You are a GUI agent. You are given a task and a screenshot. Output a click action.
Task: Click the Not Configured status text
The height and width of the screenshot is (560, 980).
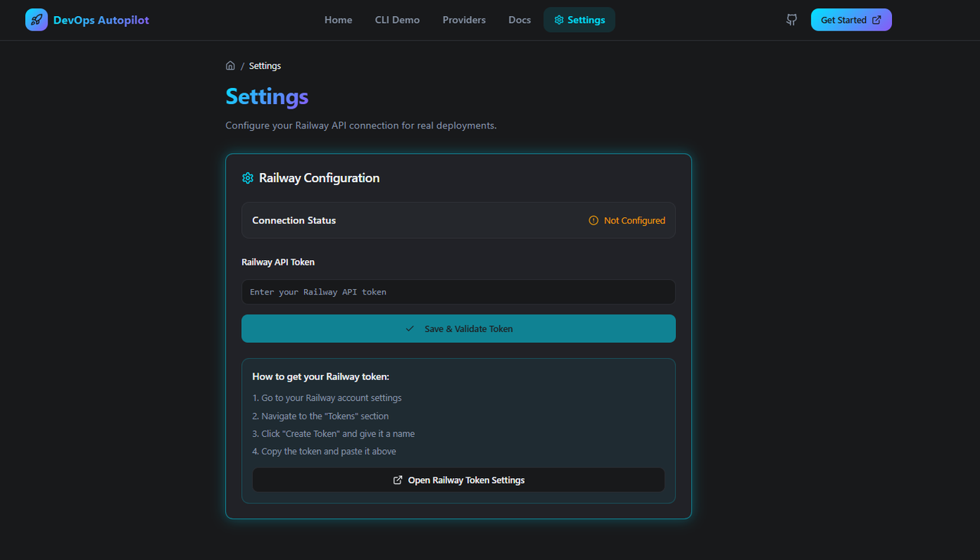(x=635, y=220)
